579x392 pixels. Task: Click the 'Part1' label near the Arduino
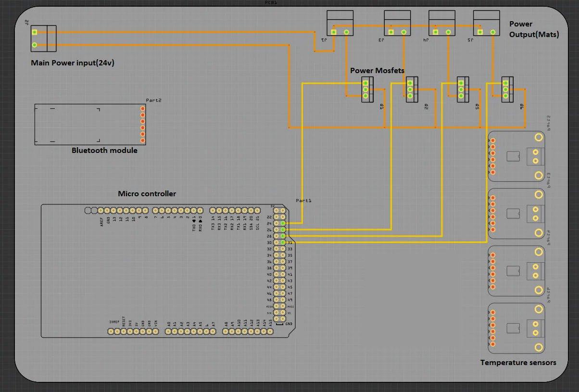coord(304,201)
